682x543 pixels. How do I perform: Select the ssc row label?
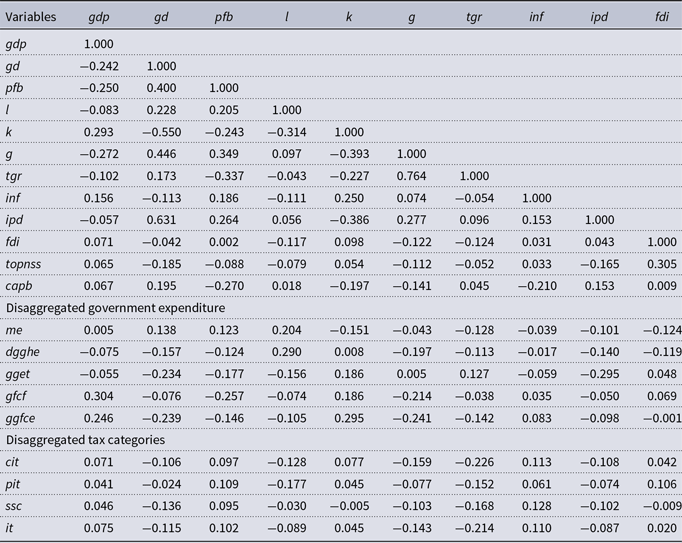(x=13, y=506)
